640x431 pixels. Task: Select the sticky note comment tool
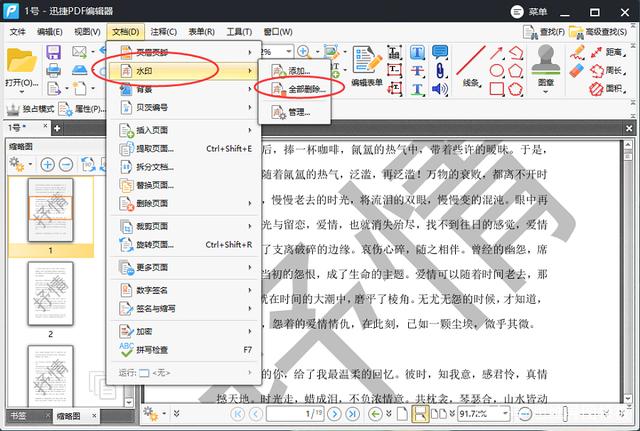point(440,52)
